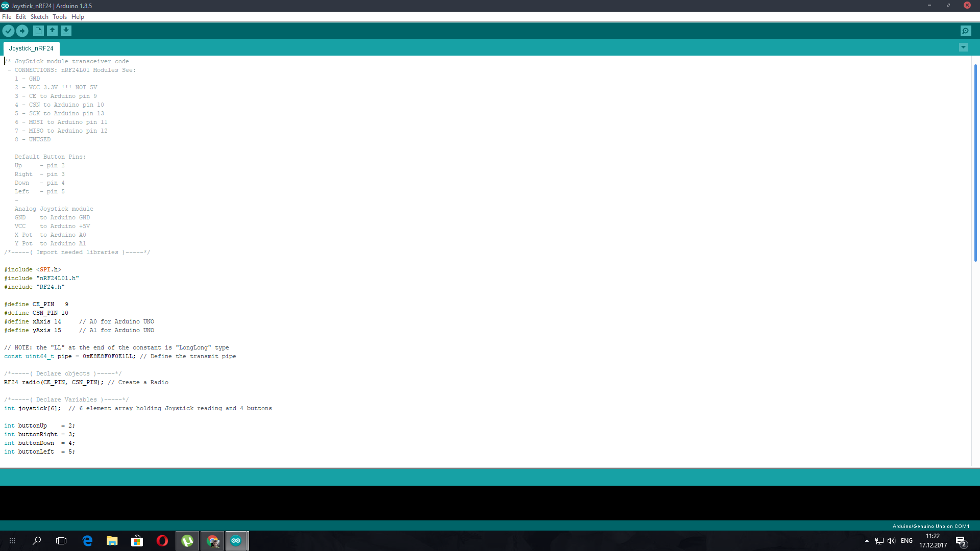
Task: Open the Help menu
Action: pos(78,17)
